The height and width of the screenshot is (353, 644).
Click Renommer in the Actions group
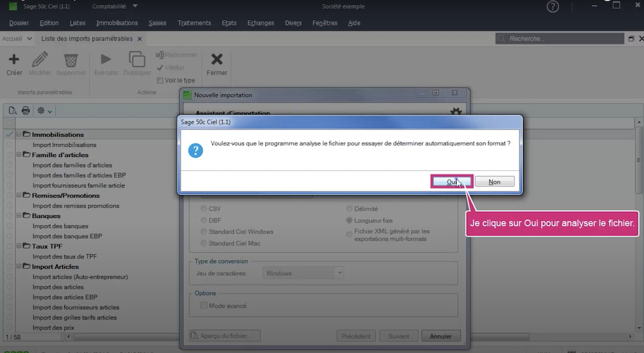pyautogui.click(x=177, y=55)
